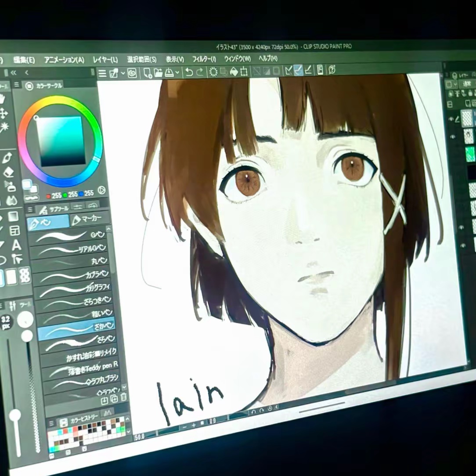Open CLIP STUDIO from command bar

click(132, 73)
